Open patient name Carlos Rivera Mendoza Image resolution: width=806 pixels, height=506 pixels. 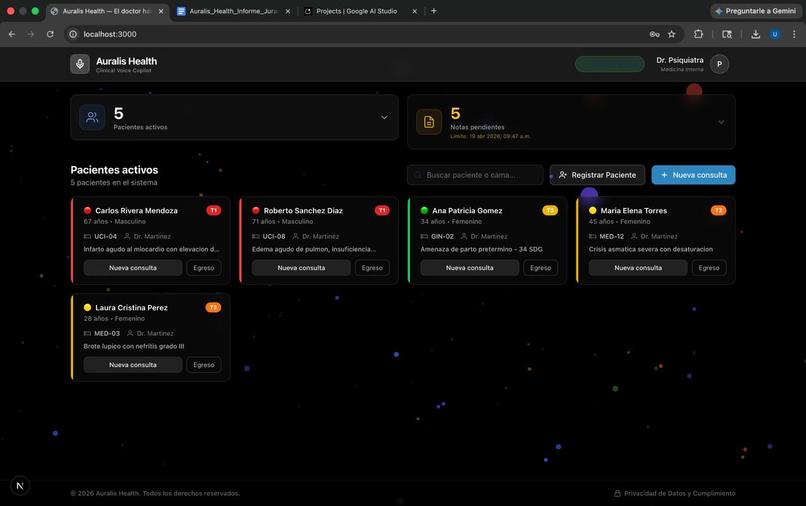pyautogui.click(x=136, y=210)
